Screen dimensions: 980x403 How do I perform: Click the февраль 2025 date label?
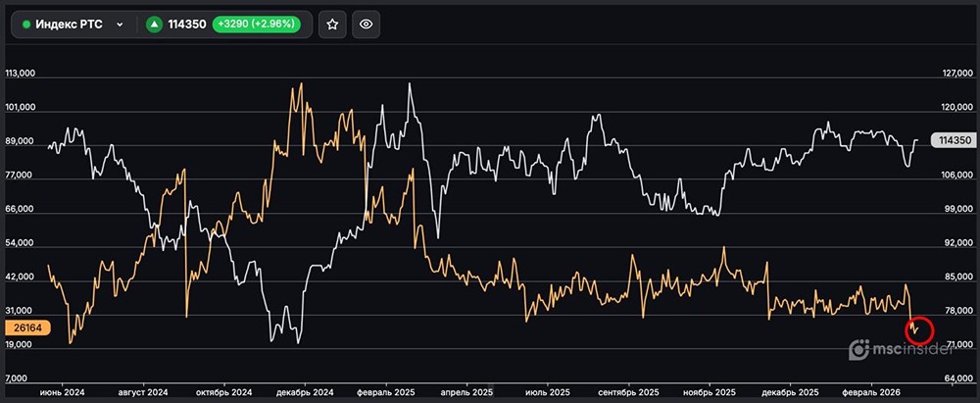coord(386,391)
